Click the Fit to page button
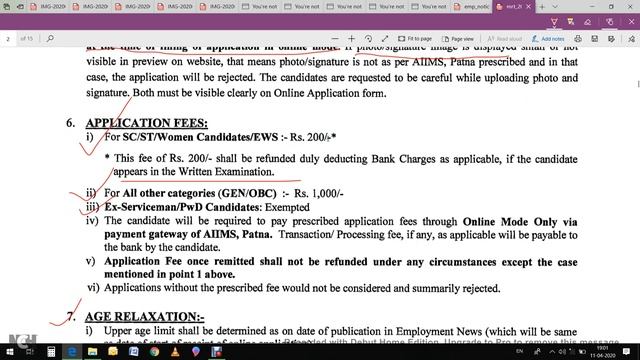Image resolution: width=640 pixels, height=360 pixels. coord(415,39)
